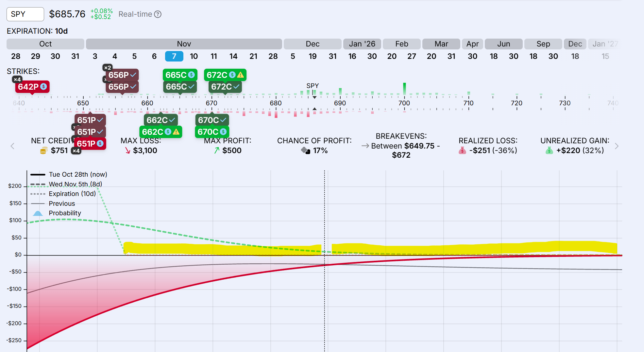The height and width of the screenshot is (352, 644).
Task: Select the Dec expiration month tab
Action: point(313,44)
